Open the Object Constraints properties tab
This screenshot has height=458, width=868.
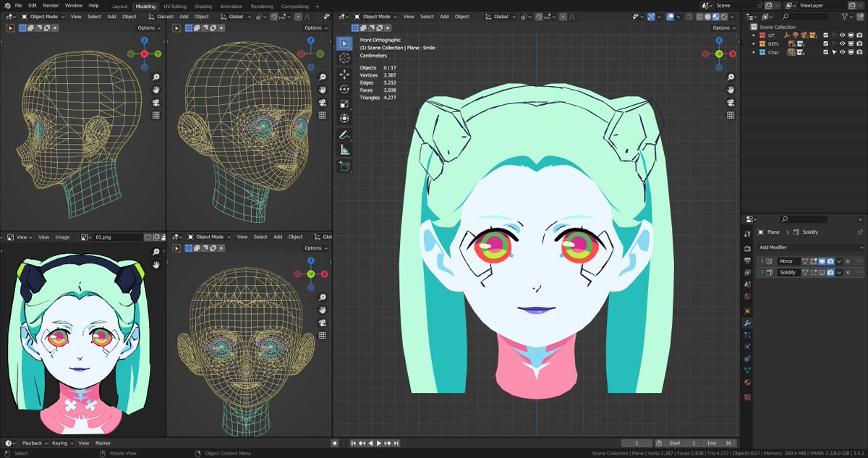[748, 360]
